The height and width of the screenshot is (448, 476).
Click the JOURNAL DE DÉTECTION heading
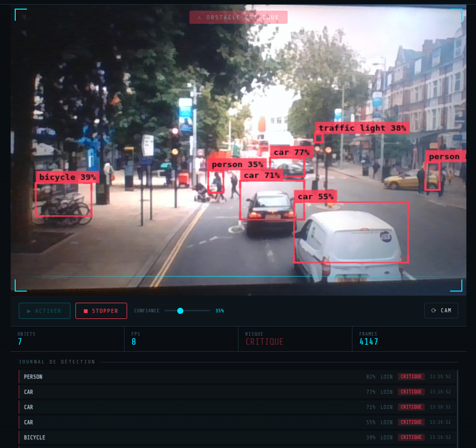pos(57,362)
